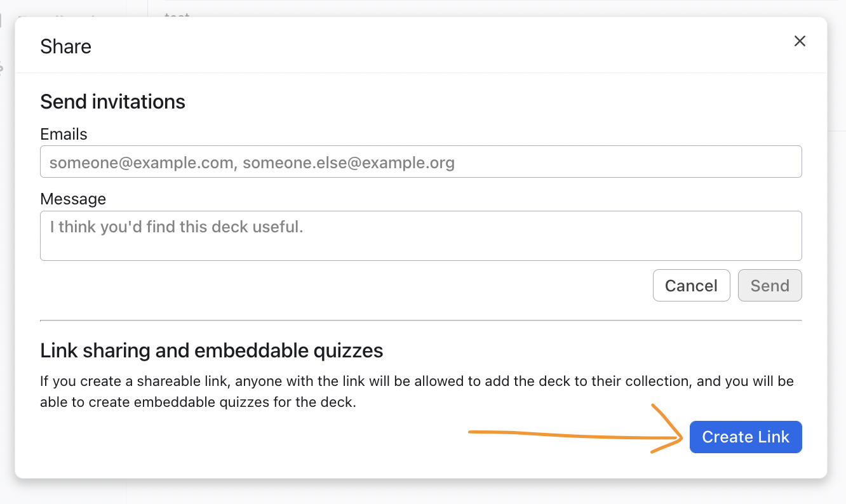Click the Emails field label
Viewport: 846px width, 504px height.
[x=64, y=134]
